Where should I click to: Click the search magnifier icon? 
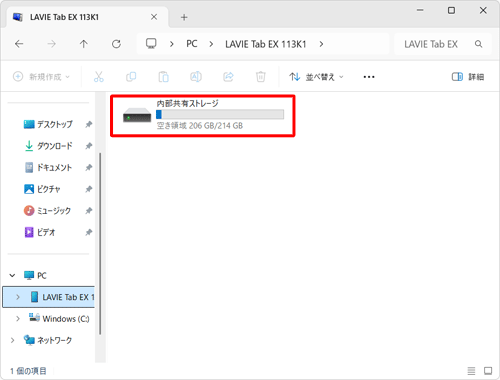pyautogui.click(x=479, y=44)
